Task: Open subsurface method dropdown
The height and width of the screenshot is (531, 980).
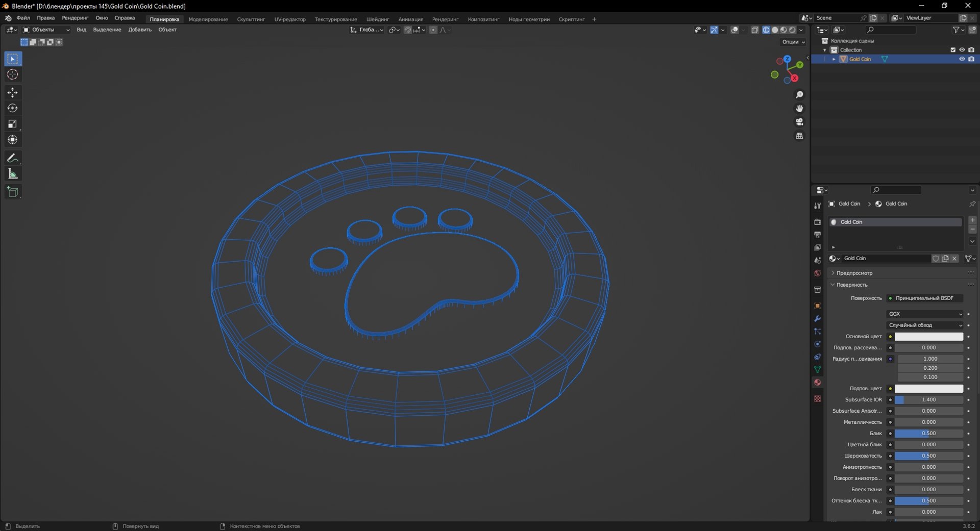Action: (x=925, y=325)
